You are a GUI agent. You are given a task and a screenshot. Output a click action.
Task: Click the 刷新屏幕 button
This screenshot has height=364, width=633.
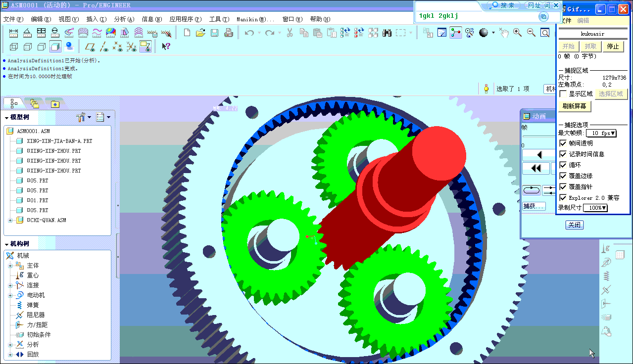click(575, 106)
